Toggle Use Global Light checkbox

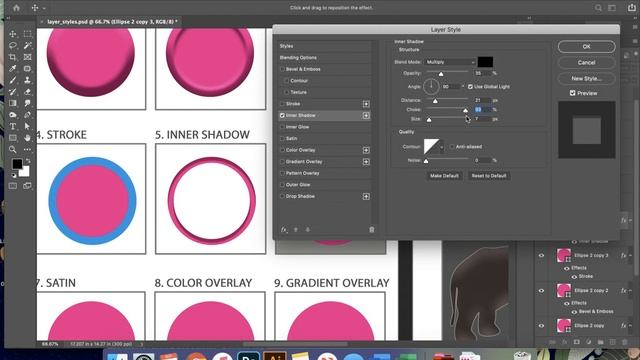coord(470,87)
